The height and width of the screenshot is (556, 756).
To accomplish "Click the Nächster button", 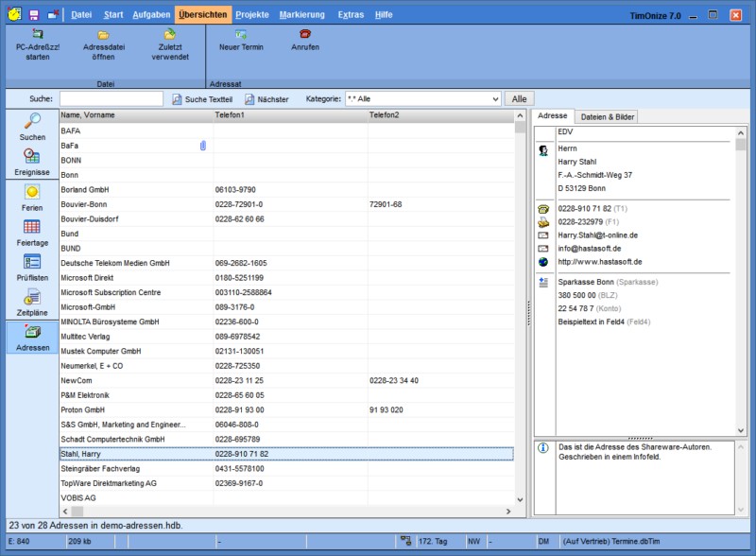I will coord(266,99).
